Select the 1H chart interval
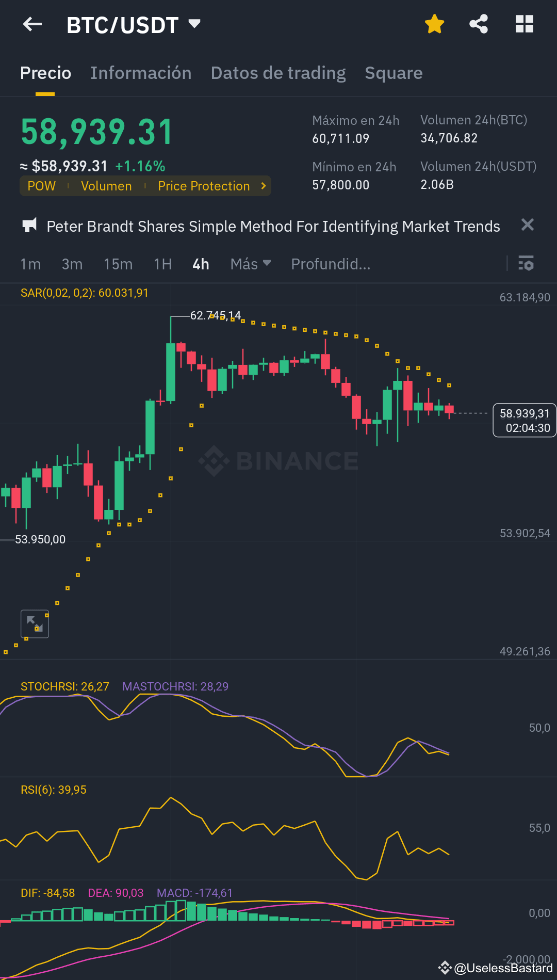Image resolution: width=557 pixels, height=980 pixels. 162,264
